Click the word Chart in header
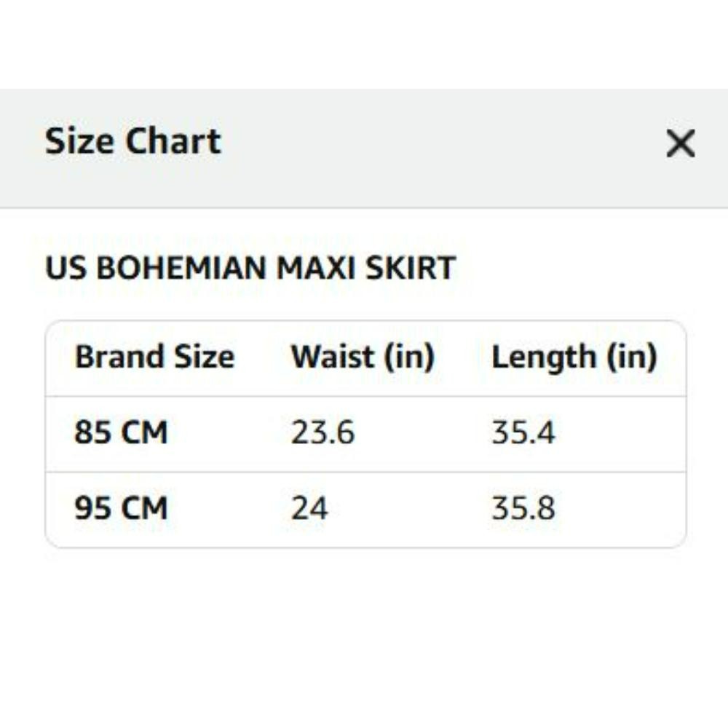The height and width of the screenshot is (728, 728). click(x=173, y=141)
